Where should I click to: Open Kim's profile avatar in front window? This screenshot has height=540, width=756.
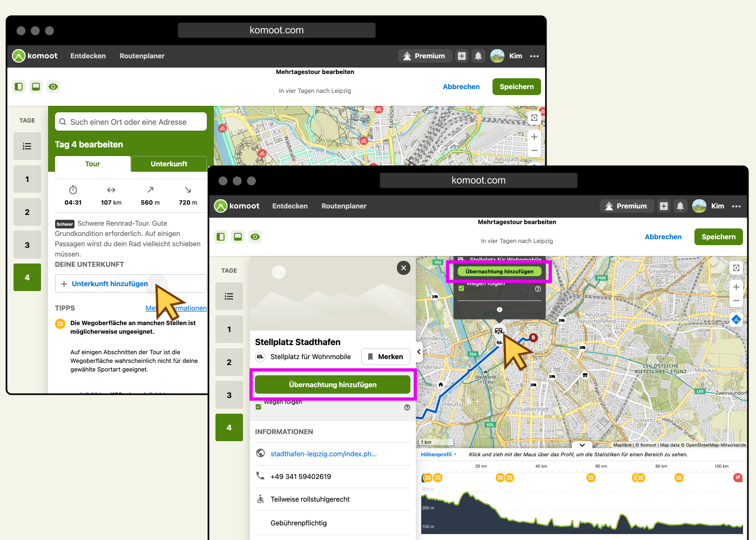pyautogui.click(x=699, y=206)
